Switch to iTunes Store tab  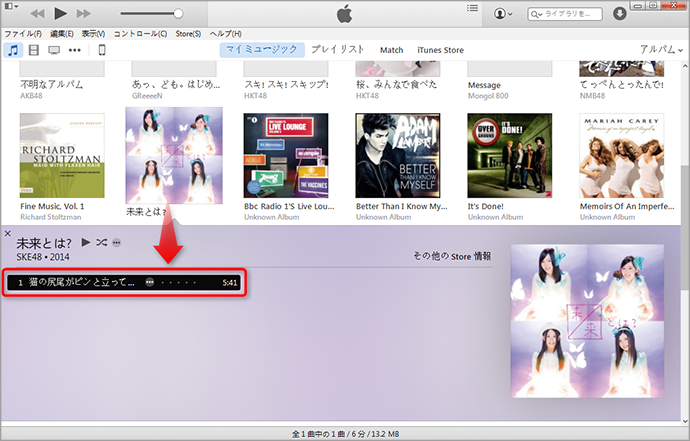coord(440,50)
